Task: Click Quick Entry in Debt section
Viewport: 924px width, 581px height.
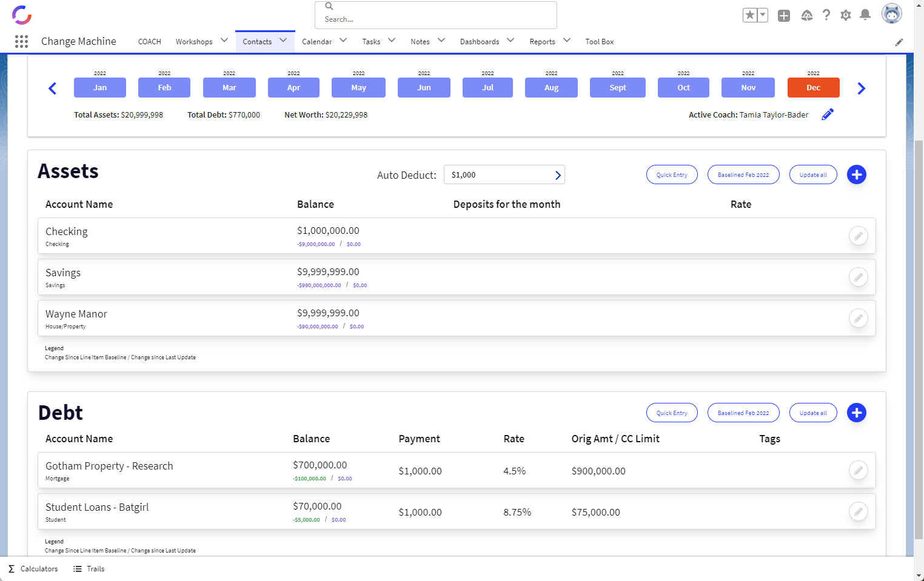Action: click(672, 413)
